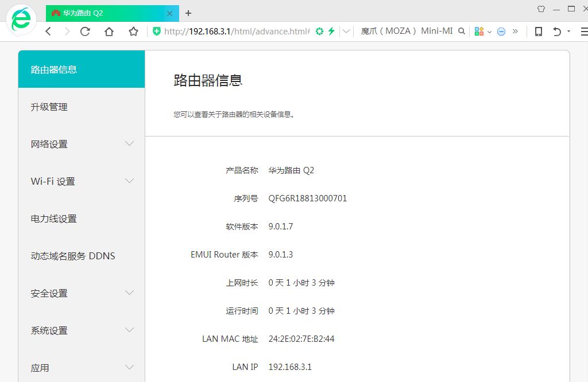This screenshot has width=588, height=382.
Task: Open the browser home page icon
Action: [x=109, y=32]
